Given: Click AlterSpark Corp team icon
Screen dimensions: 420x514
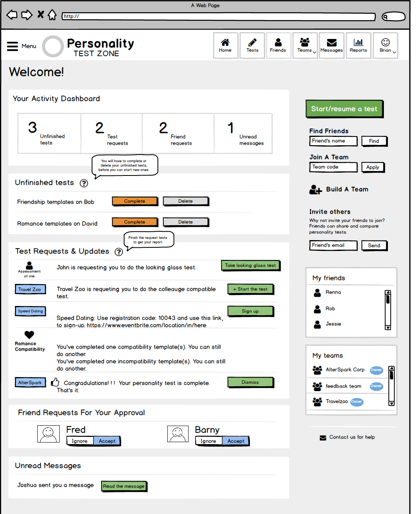Looking at the screenshot, I should (x=317, y=370).
